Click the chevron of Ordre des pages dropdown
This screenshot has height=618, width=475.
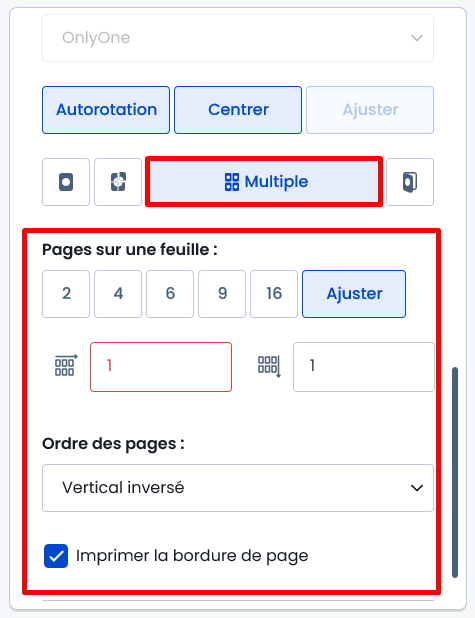click(x=417, y=488)
